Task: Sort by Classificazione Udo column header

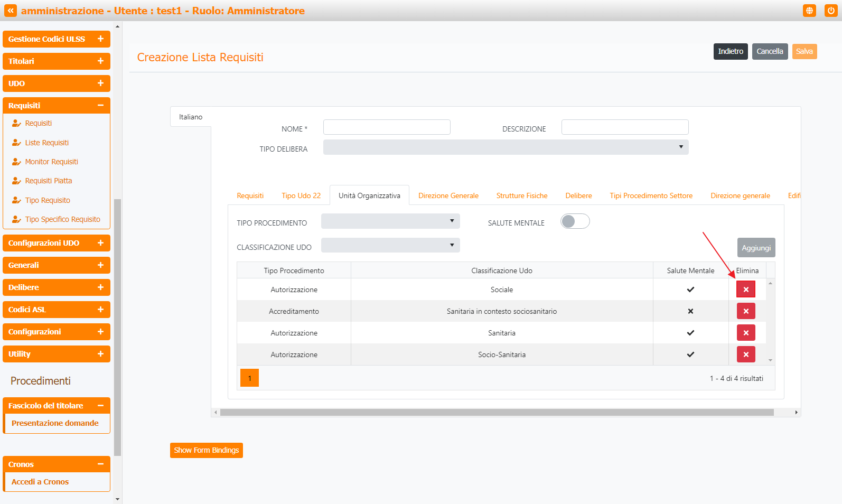Action: 502,270
